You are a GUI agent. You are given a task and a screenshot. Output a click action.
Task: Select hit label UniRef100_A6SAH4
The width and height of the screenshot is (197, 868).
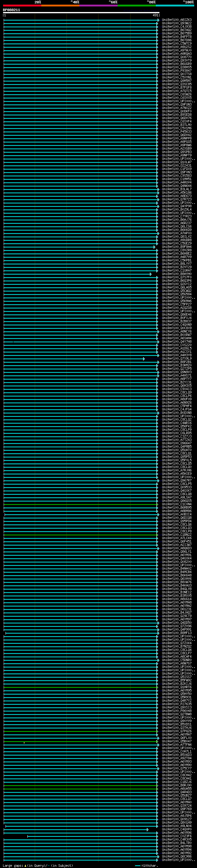click(177, 338)
